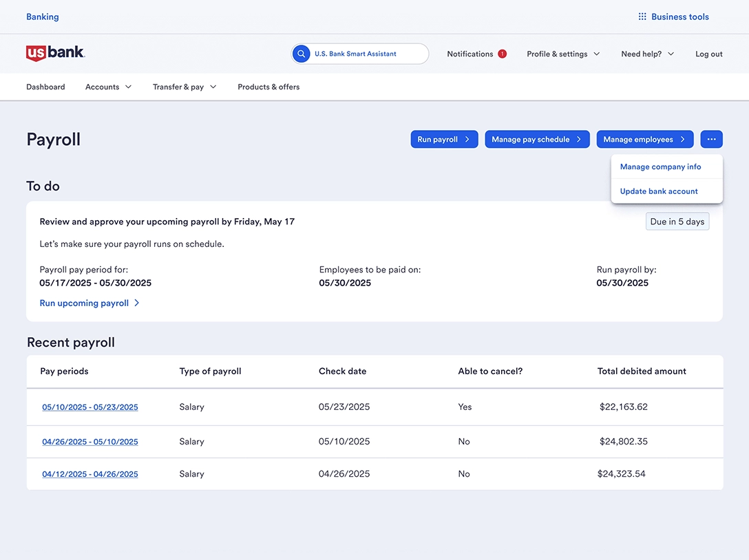Open the three-dot more options button

tap(711, 139)
